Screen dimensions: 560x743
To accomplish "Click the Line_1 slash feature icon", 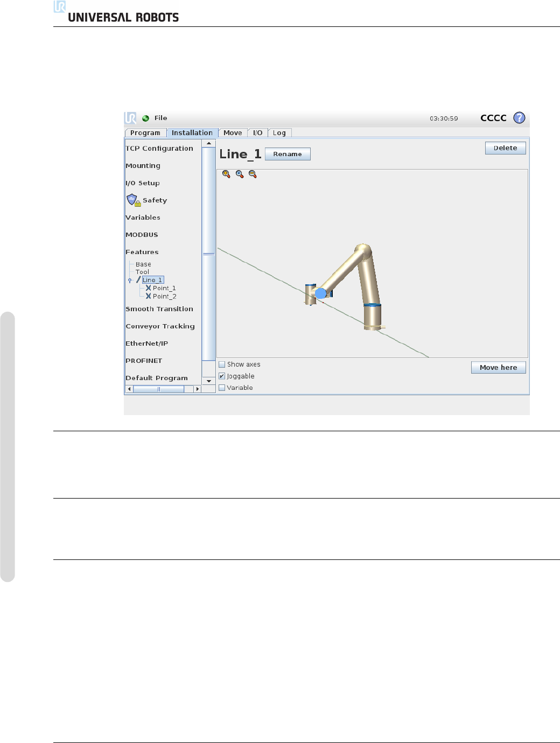I will [x=138, y=279].
